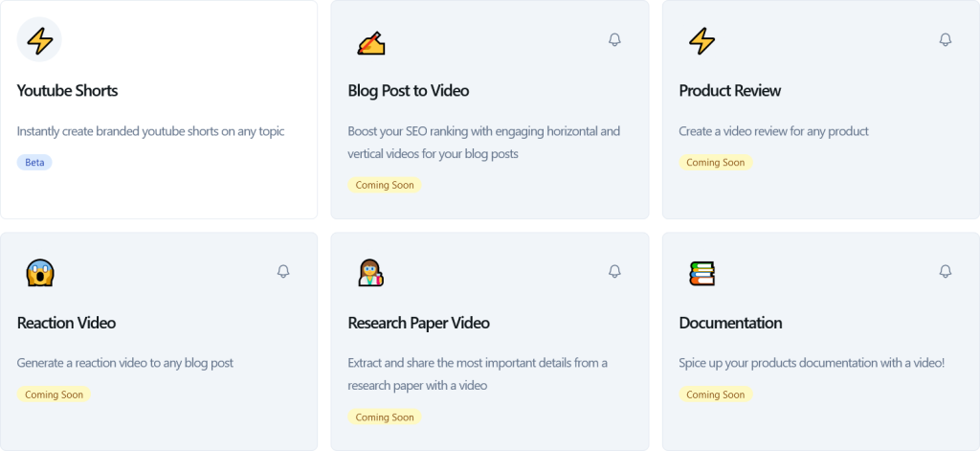Toggle notification bell for Reaction Video
The height and width of the screenshot is (451, 980).
283,271
